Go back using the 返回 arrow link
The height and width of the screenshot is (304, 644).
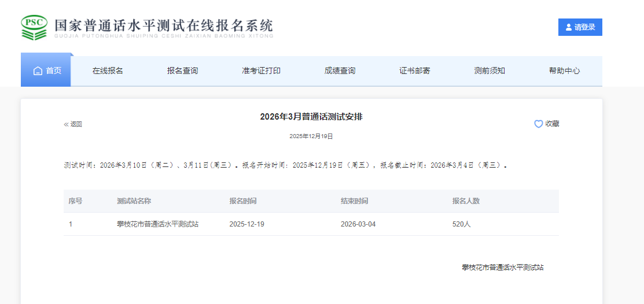pos(73,124)
